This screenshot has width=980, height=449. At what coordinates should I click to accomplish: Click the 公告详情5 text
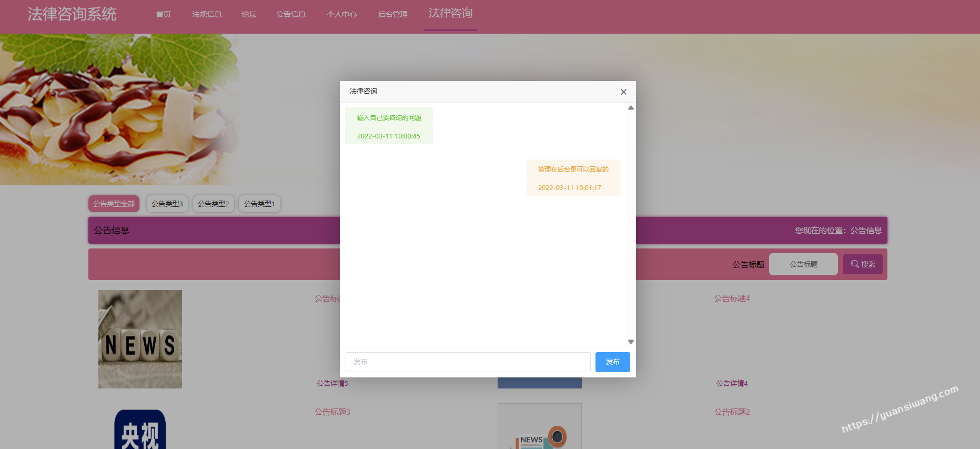pos(332,383)
